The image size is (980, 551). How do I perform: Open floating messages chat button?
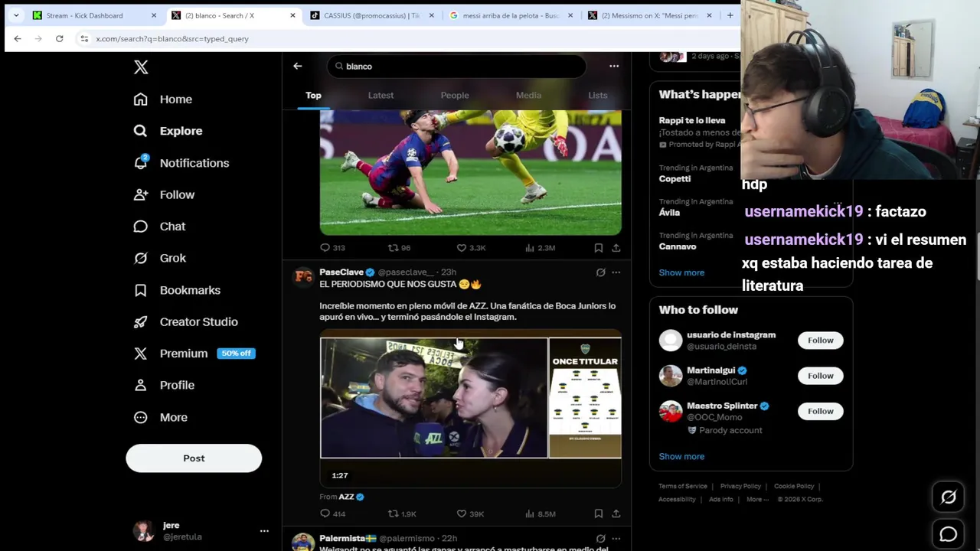pyautogui.click(x=949, y=534)
